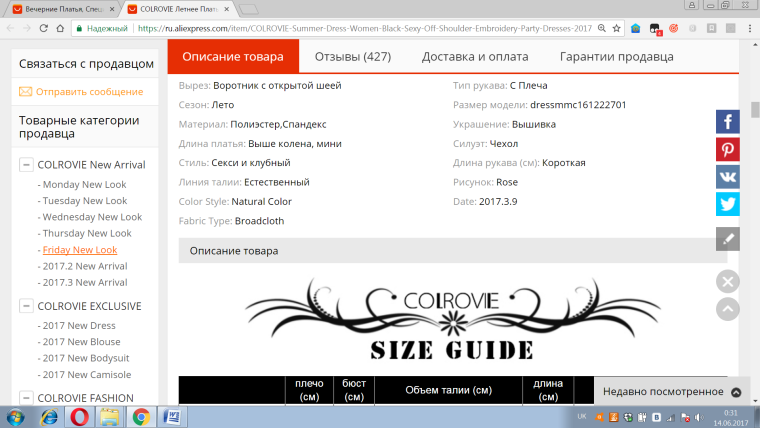
Task: Open 2017 New Bodysuit category
Action: [86, 358]
